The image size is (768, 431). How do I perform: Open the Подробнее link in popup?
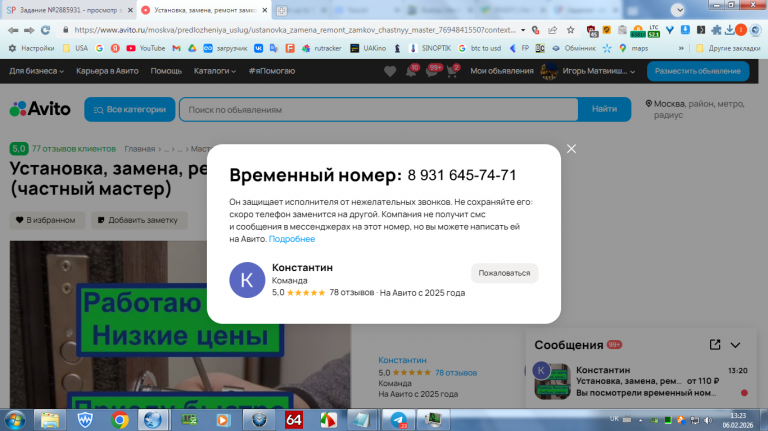point(292,239)
